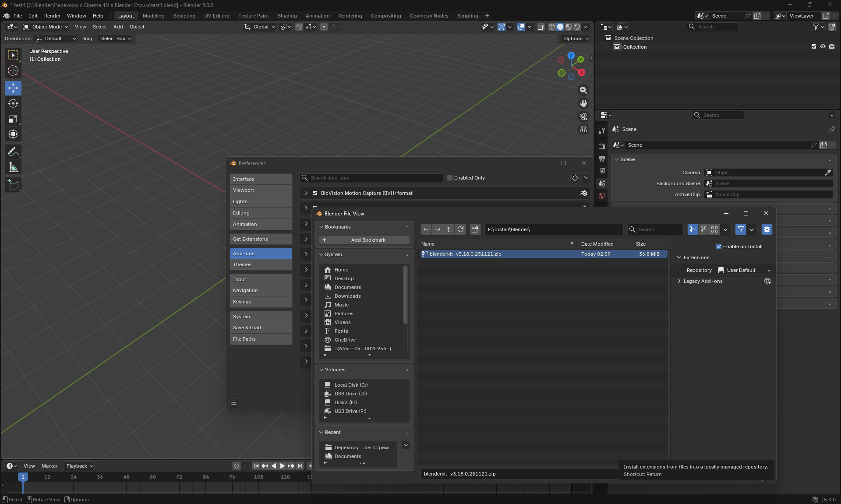Image resolution: width=841 pixels, height=504 pixels.
Task: Refresh the file list in File View
Action: [460, 229]
